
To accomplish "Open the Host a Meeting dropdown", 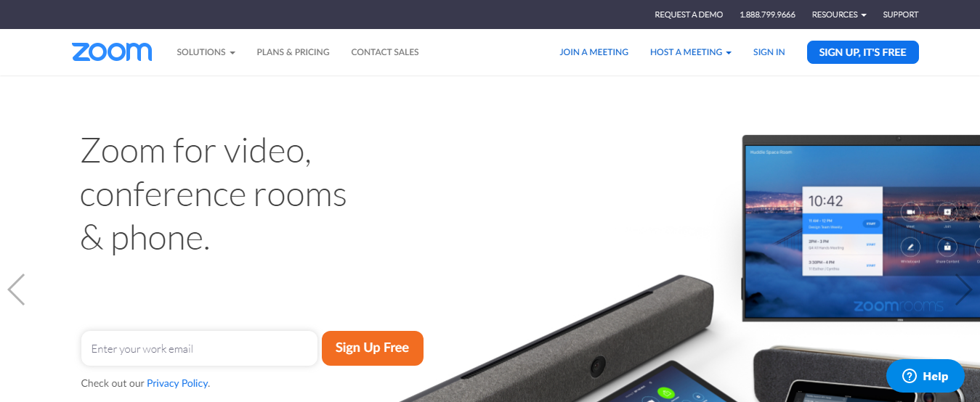I will [691, 52].
